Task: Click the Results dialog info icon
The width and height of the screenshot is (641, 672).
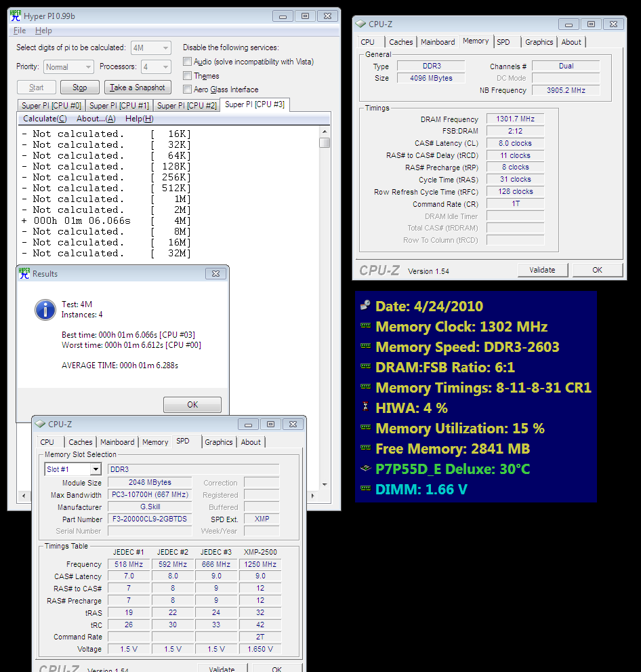Action: 45,309
